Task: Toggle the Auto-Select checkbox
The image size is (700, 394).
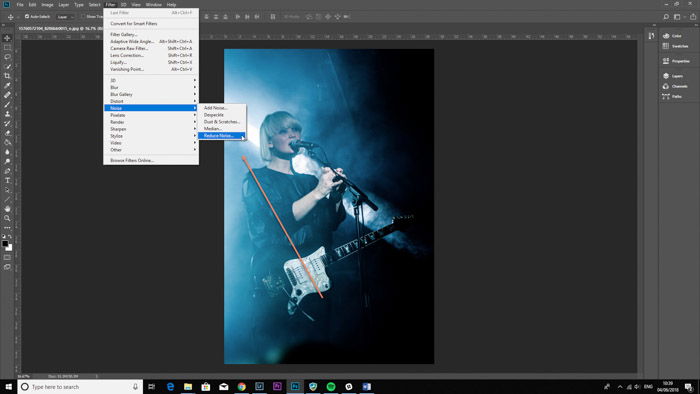Action: (x=27, y=17)
